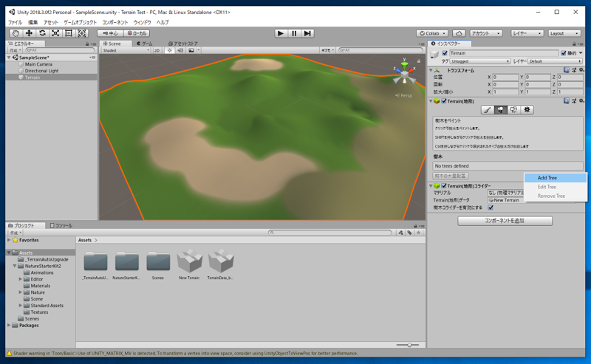
Task: Click the Add Component button
Action: click(x=505, y=221)
